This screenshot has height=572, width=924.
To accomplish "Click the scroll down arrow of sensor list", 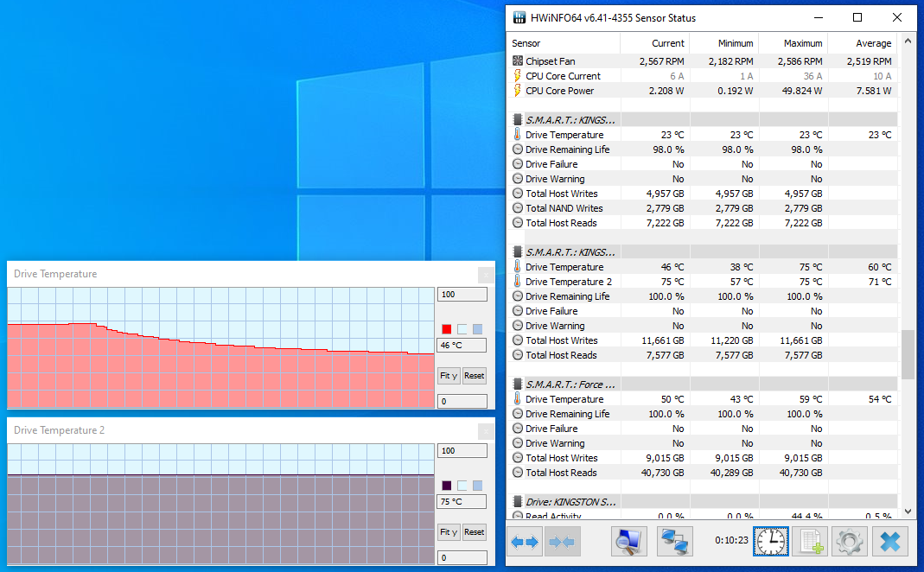I will (908, 512).
